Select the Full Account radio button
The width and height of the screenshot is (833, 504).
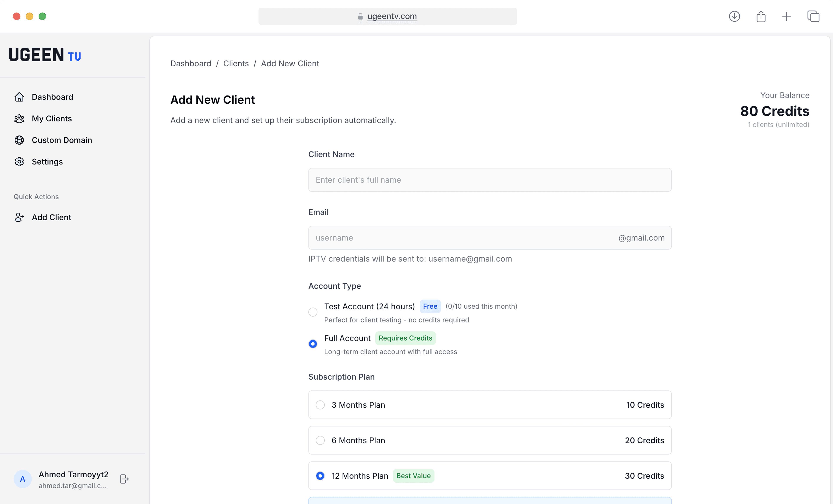[x=313, y=344]
